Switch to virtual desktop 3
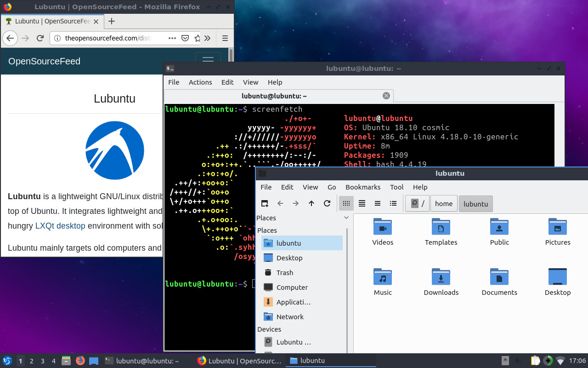Viewport: 588px width, 368px height. click(42, 361)
